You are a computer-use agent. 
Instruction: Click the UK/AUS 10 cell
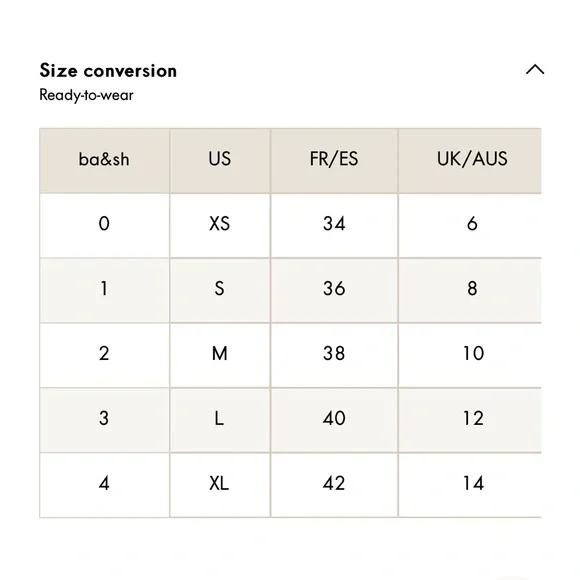point(470,355)
